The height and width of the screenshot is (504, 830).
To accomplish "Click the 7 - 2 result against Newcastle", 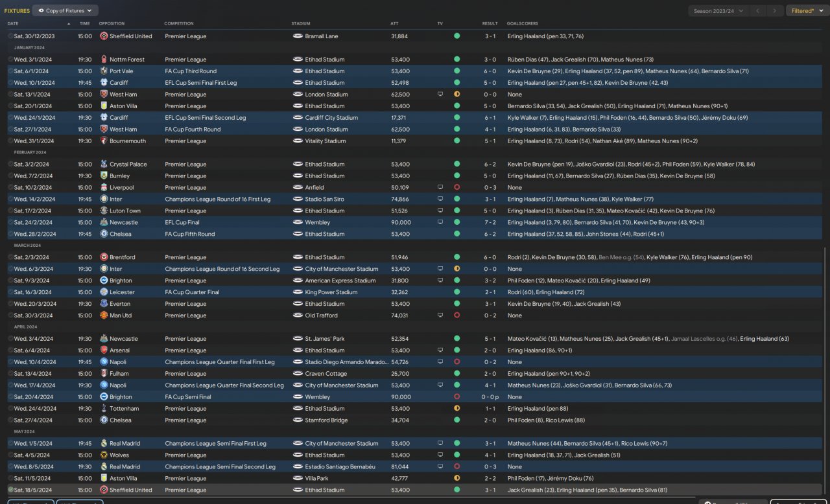I will (490, 223).
